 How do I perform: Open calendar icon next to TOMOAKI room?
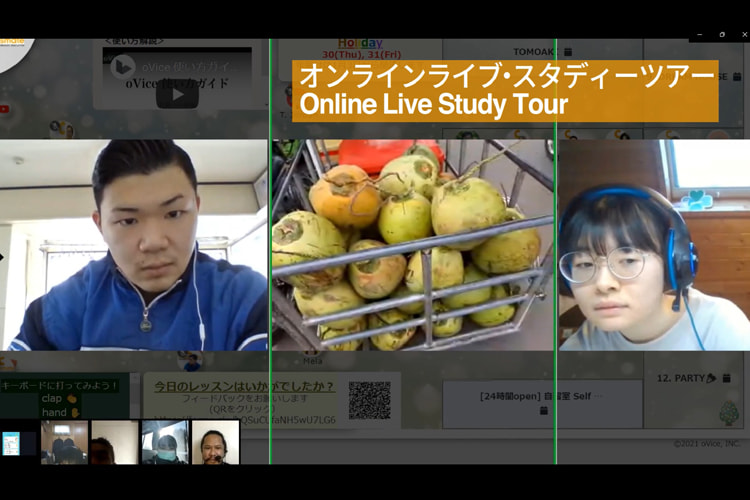tap(568, 52)
